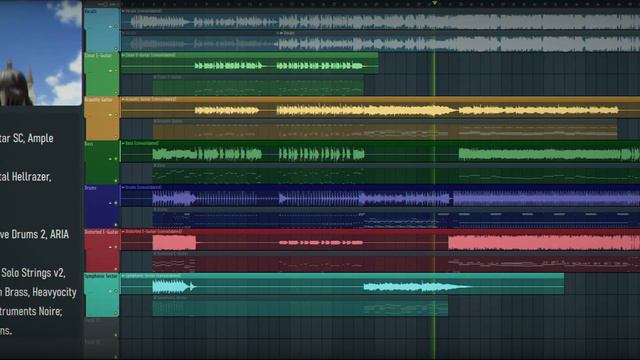Image resolution: width=640 pixels, height=360 pixels.
Task: Mute the Bass track LED
Action: [116, 159]
